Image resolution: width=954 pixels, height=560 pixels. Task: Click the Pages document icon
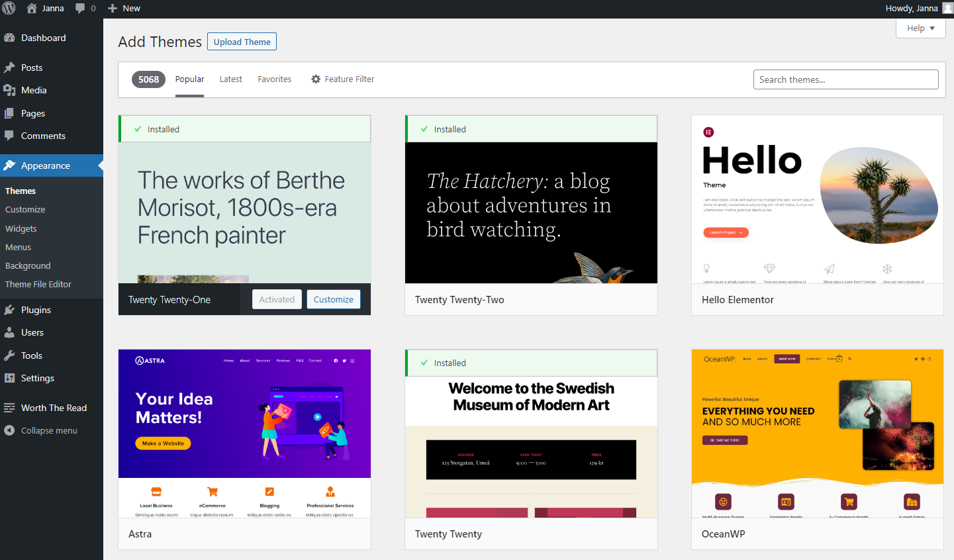[9, 113]
